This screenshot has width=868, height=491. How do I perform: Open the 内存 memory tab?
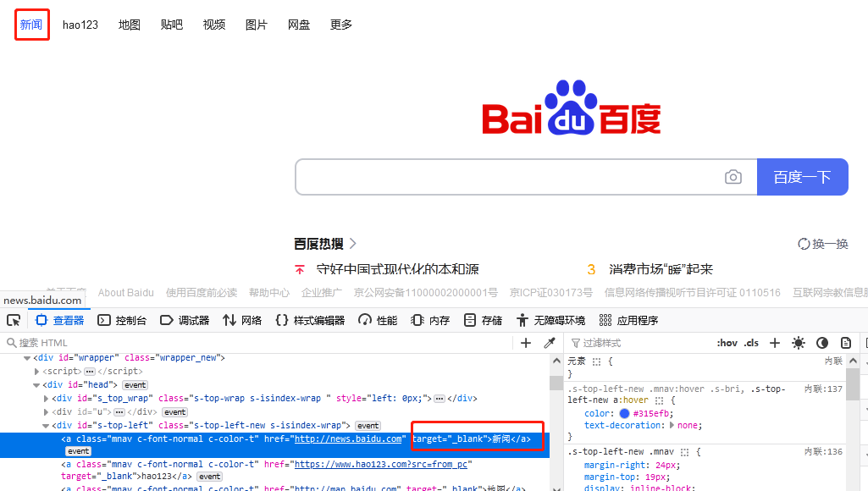tap(430, 321)
